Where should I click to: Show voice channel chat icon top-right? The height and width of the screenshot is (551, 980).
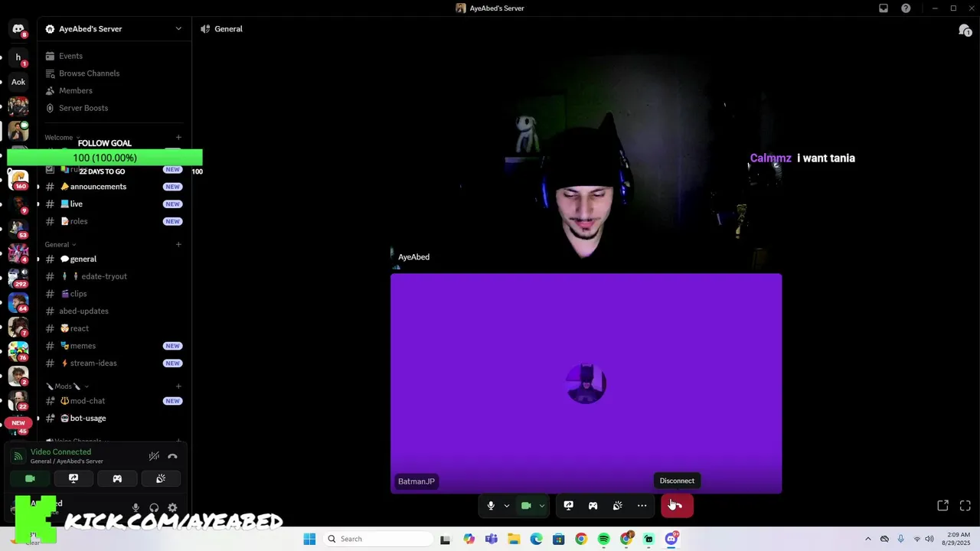pyautogui.click(x=965, y=30)
